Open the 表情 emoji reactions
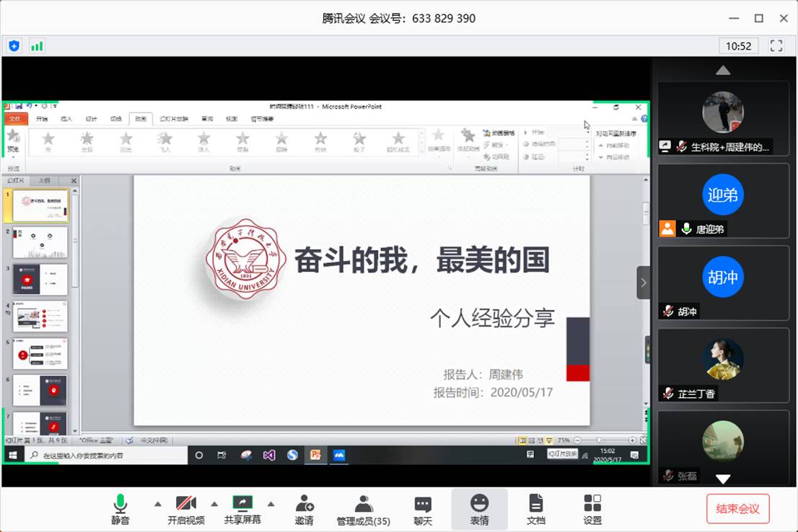This screenshot has height=532, width=798. (x=479, y=509)
